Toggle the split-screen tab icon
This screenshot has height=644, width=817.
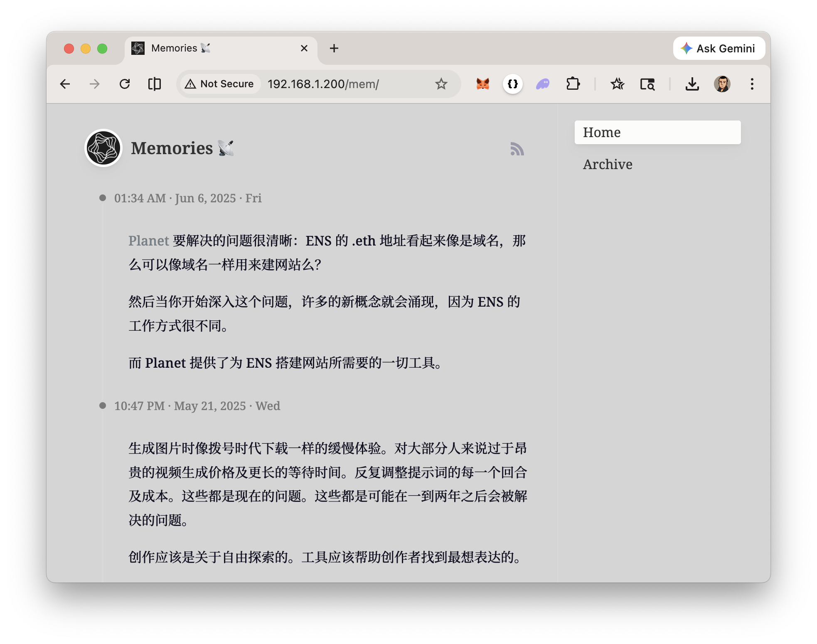point(155,84)
